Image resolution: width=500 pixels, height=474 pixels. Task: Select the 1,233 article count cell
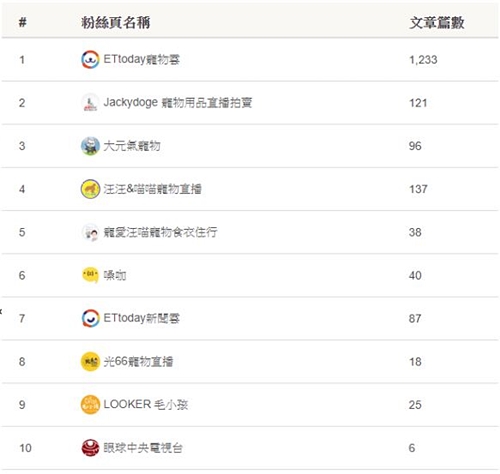click(x=423, y=60)
